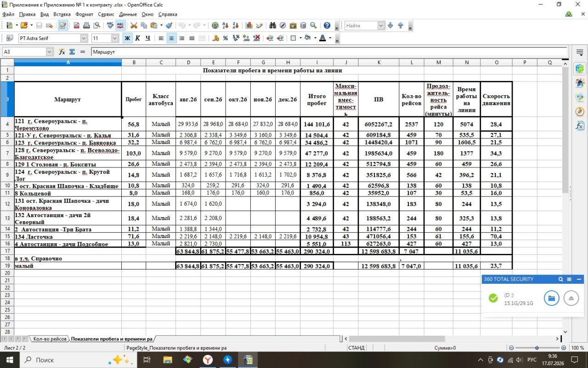Click the Sort Ascending icon
The image size is (588, 368).
225,26
